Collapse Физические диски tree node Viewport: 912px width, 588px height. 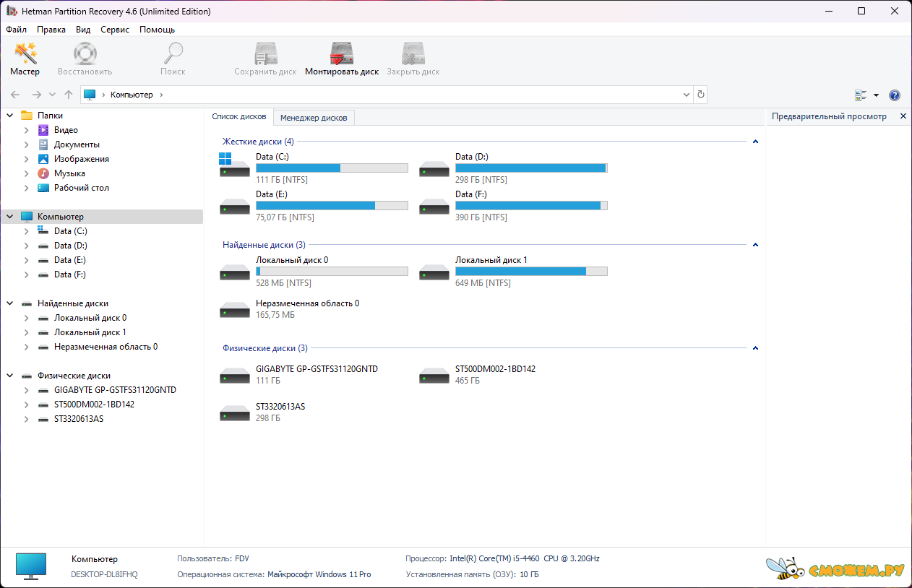10,376
